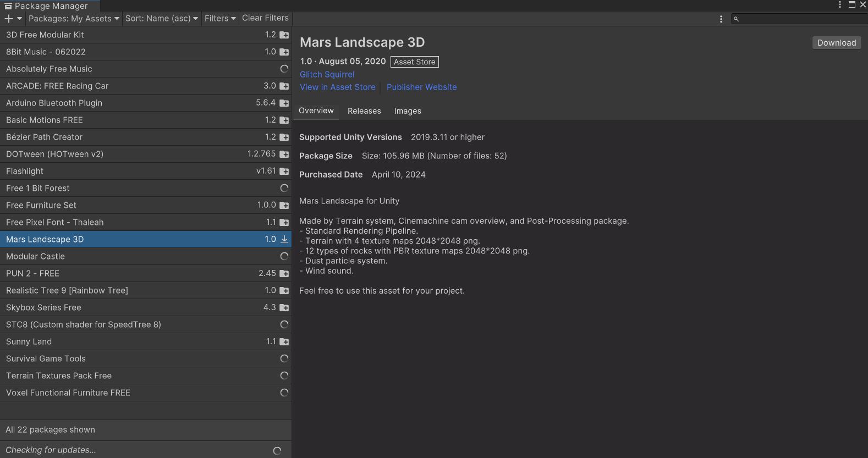
Task: Select the Free Furniture Set package
Action: click(146, 205)
